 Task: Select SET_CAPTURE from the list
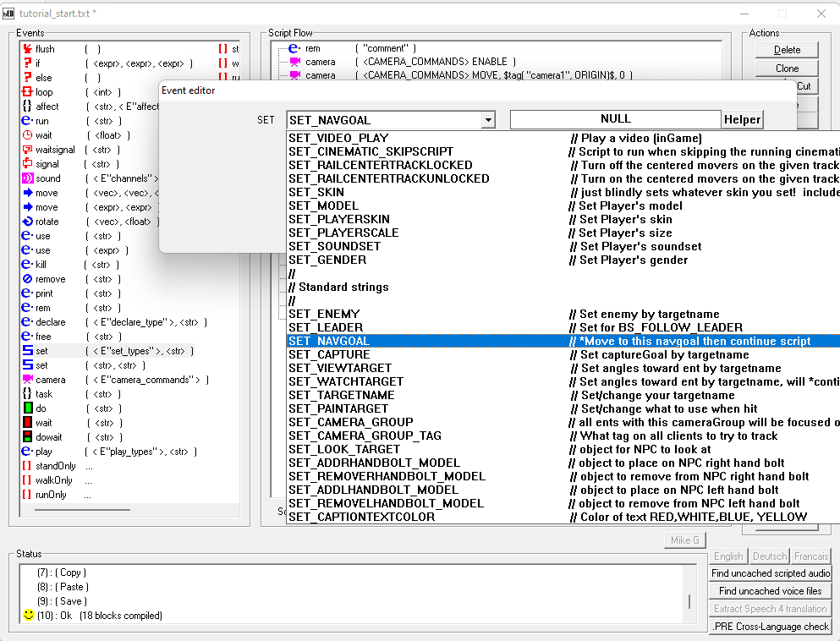pyautogui.click(x=563, y=354)
